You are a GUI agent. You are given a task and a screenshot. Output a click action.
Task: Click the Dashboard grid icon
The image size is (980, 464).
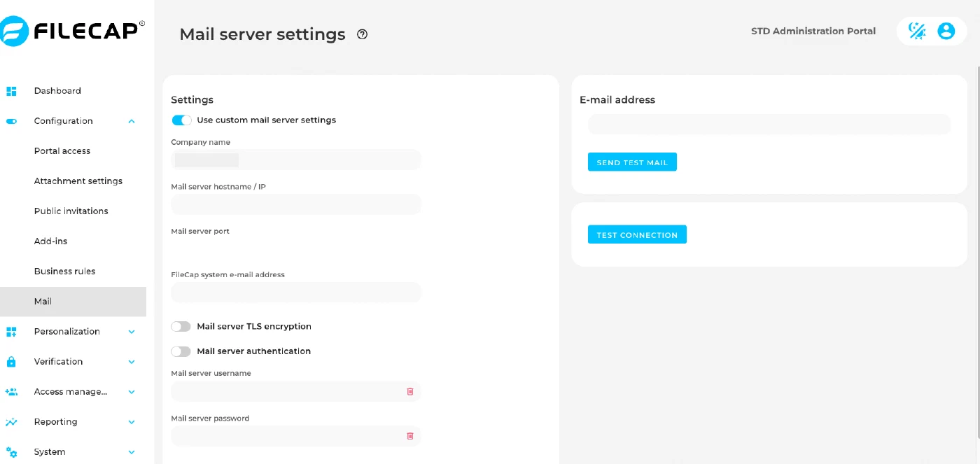pos(11,91)
